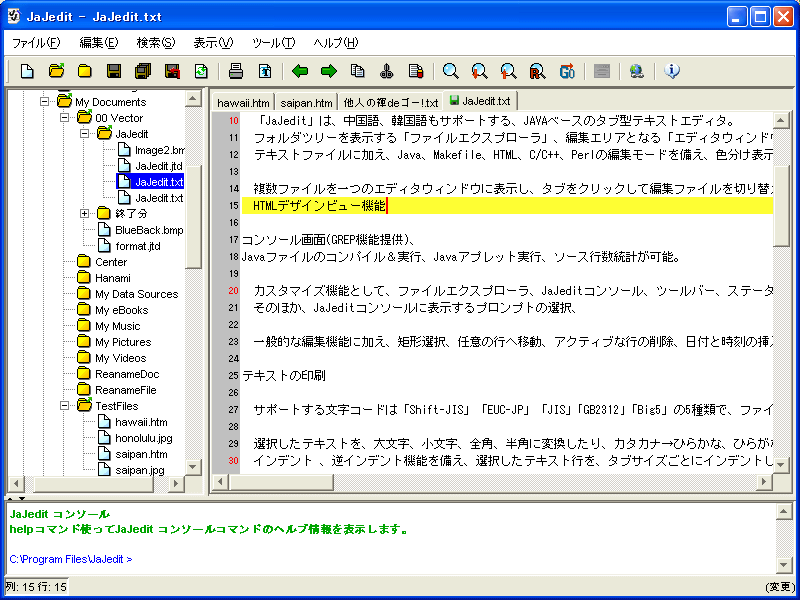Collapse the My Documents tree node

[x=44, y=102]
